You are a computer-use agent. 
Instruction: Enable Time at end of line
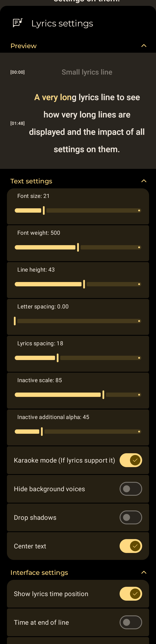(131, 622)
